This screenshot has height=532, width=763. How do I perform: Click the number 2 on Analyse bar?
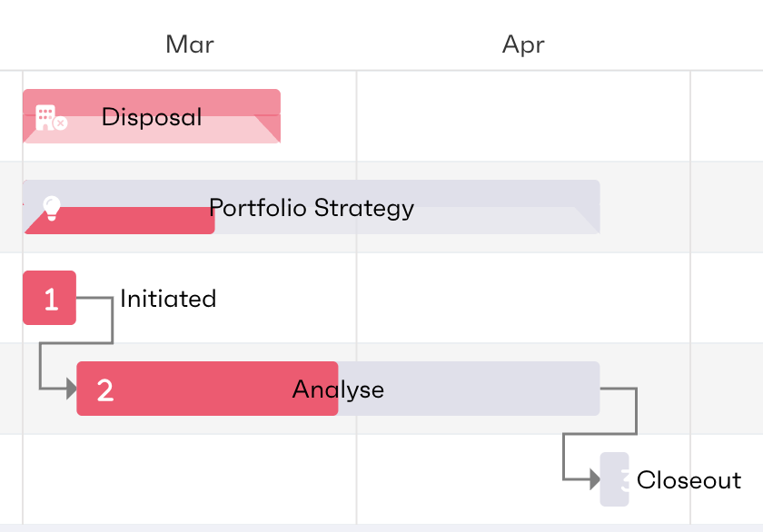(x=105, y=389)
